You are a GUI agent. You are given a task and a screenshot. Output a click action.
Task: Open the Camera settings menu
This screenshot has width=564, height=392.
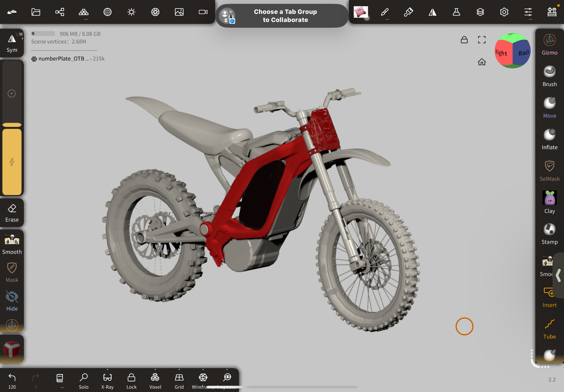coord(203,12)
